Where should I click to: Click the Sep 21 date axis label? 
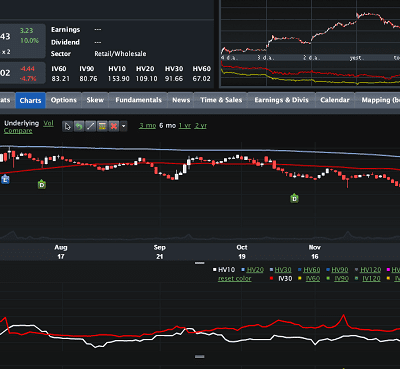(x=159, y=252)
